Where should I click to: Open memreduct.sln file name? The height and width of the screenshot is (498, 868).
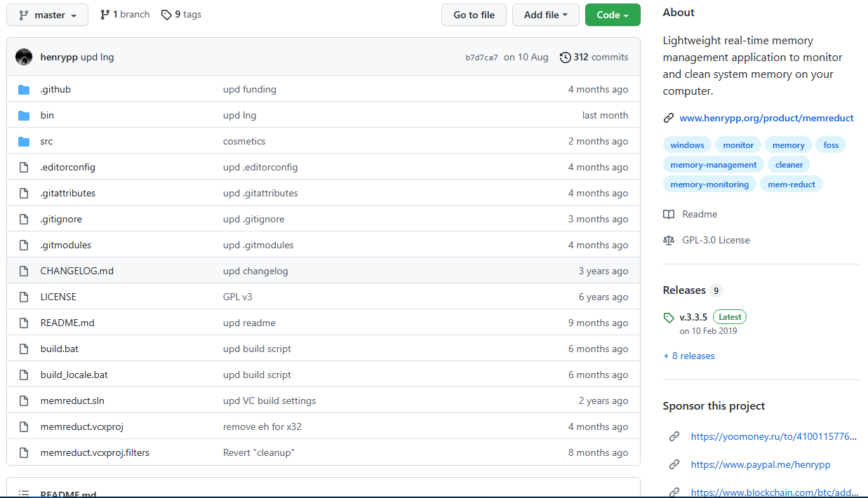(x=72, y=401)
